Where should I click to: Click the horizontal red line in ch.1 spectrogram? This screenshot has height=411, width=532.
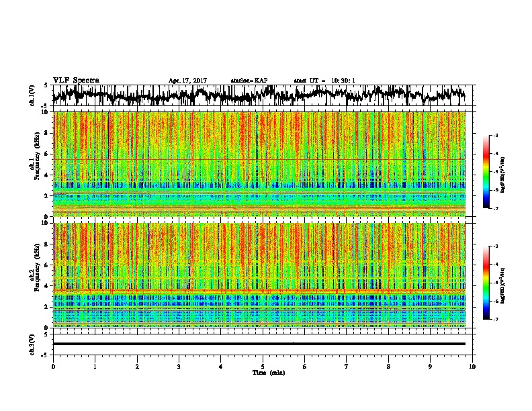tap(259, 159)
